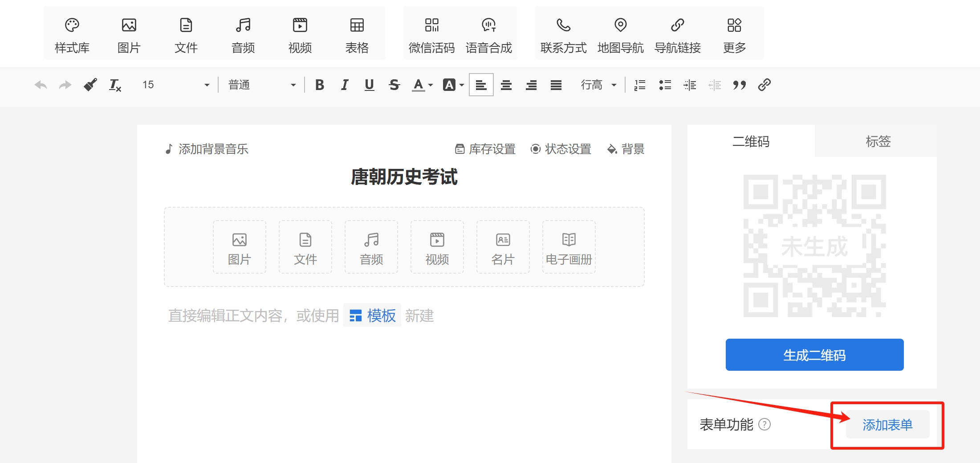Image resolution: width=980 pixels, height=463 pixels.
Task: Click the 添加表单 button
Action: pyautogui.click(x=887, y=425)
